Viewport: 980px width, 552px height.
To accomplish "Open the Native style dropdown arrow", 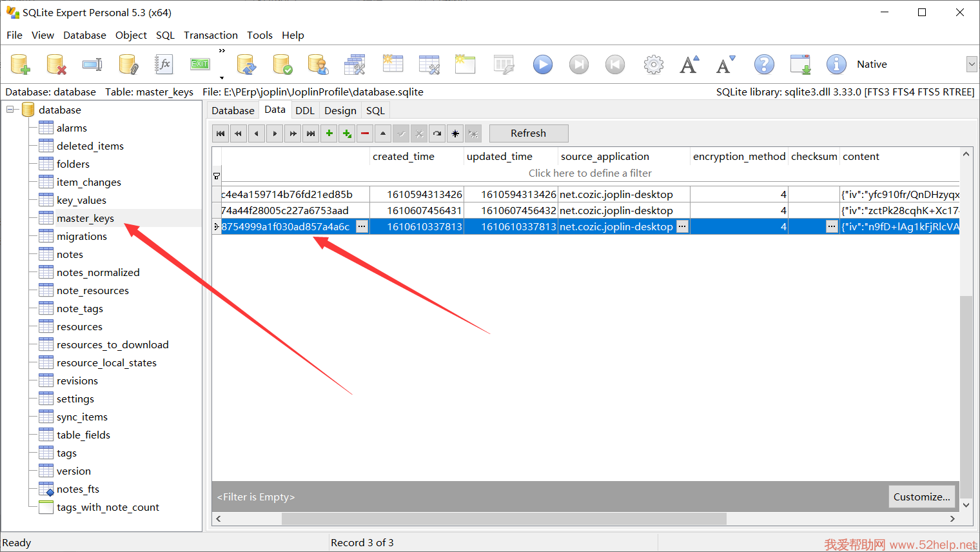I will pyautogui.click(x=971, y=64).
